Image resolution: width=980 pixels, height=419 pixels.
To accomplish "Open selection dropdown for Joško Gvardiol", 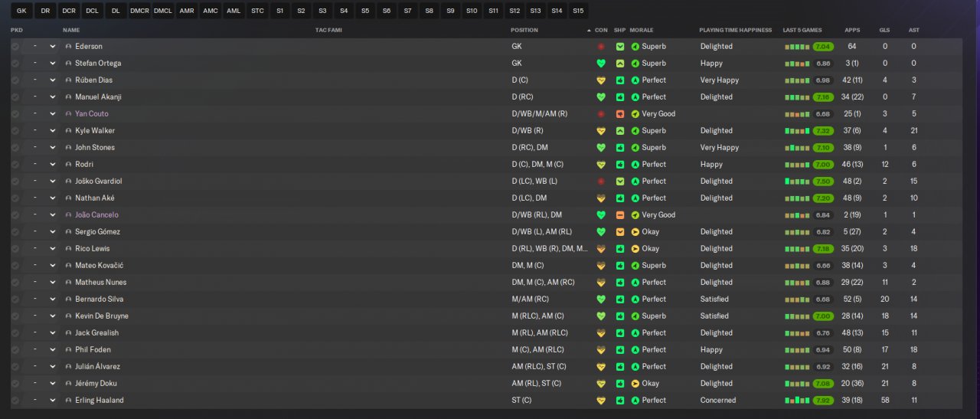I will (41, 182).
